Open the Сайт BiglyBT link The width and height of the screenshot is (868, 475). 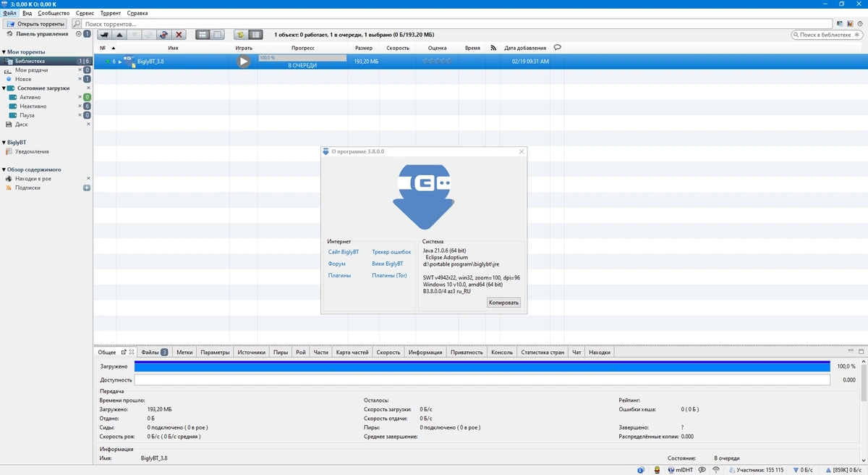coord(344,252)
